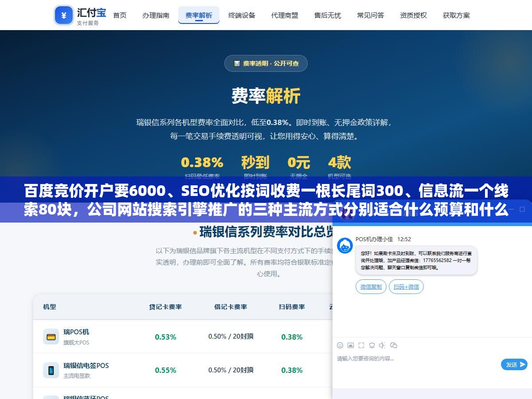Click the image upload icon in the chat
Screen dimensions: 532x399
click(351, 345)
